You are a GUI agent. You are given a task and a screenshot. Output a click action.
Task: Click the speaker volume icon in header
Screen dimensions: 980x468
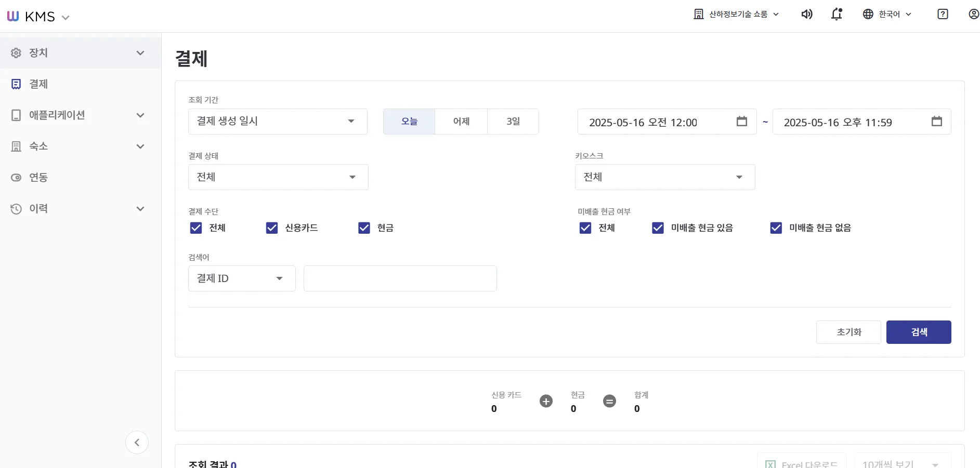coord(807,14)
